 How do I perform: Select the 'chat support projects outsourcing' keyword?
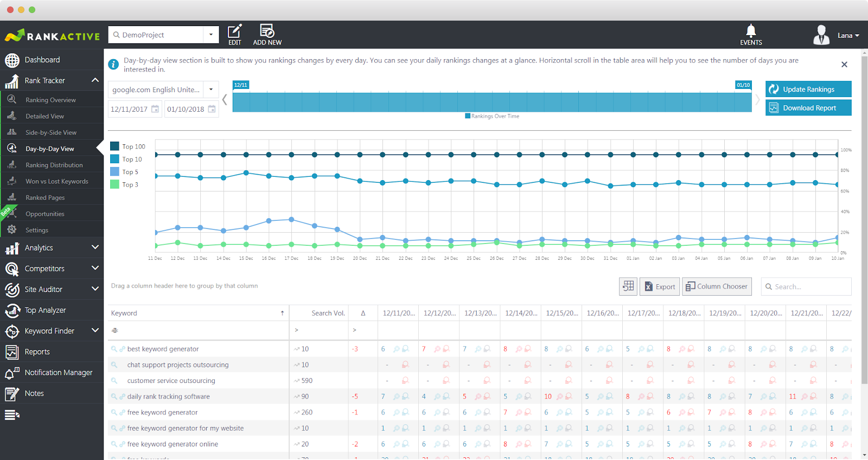point(178,365)
